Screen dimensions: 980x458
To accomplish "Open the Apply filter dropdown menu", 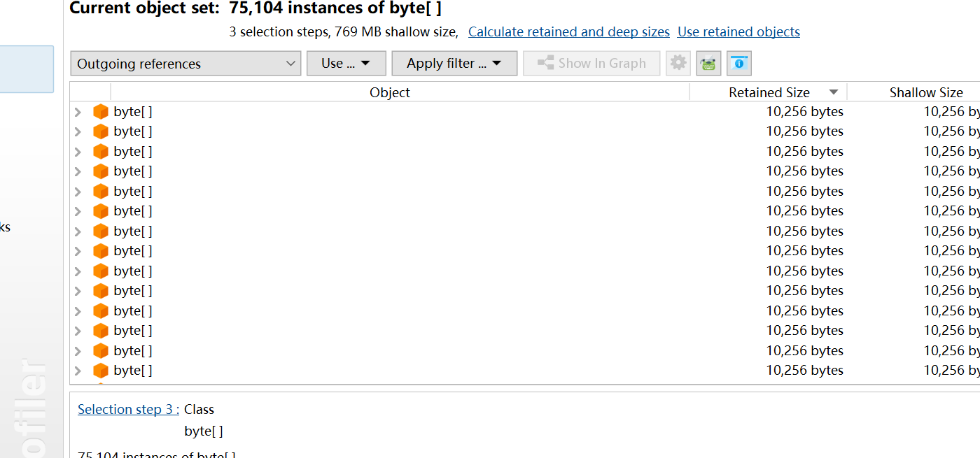I will [454, 64].
